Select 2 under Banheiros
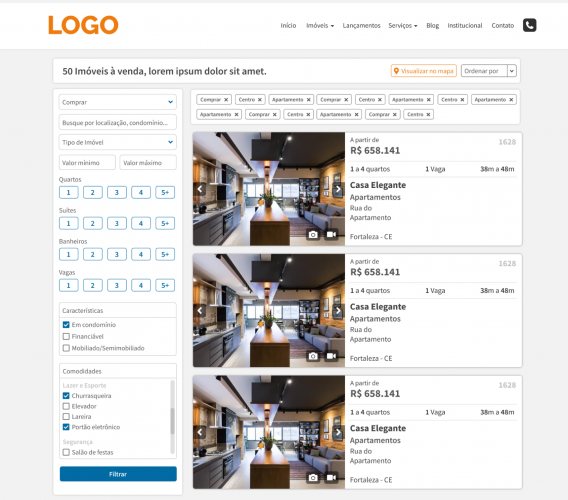568x500 pixels. [93, 254]
